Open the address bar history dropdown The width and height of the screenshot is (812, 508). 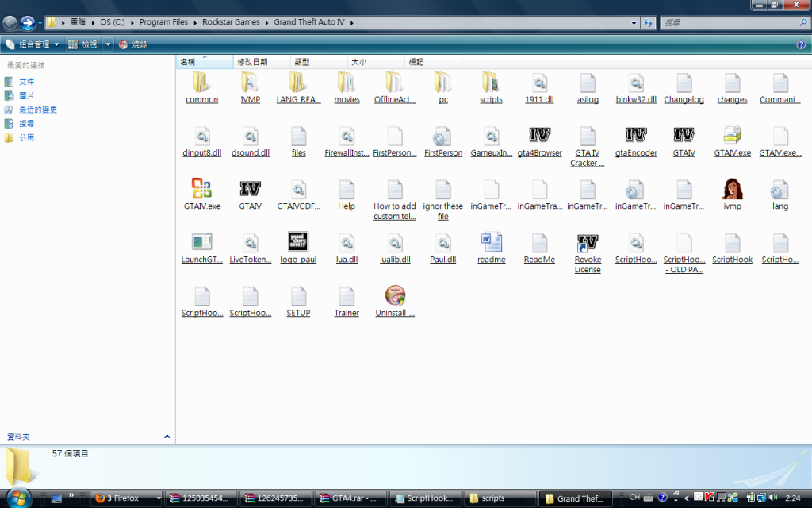(x=634, y=23)
